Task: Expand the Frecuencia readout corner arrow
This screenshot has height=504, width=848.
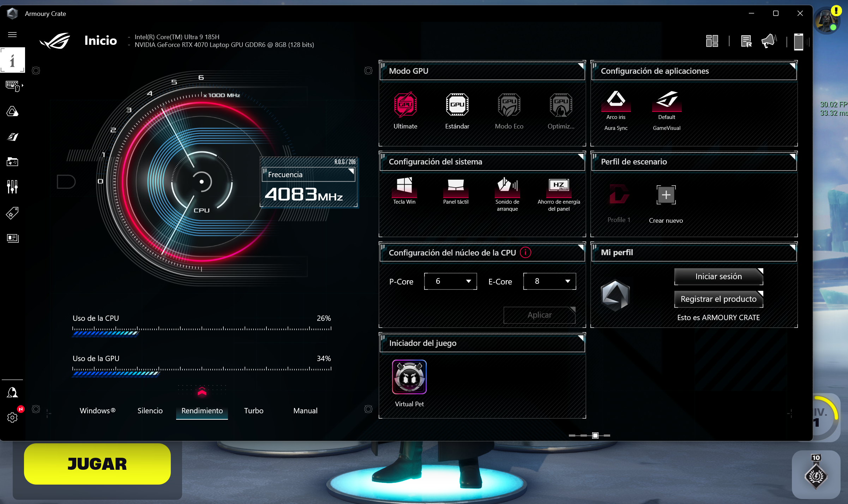Action: click(351, 171)
